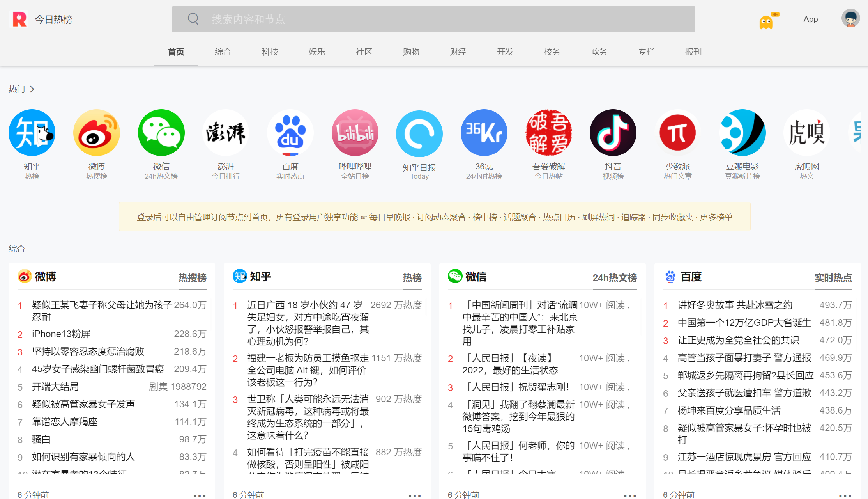Click the App link in header
Screen dimensions: 868x499
(811, 19)
